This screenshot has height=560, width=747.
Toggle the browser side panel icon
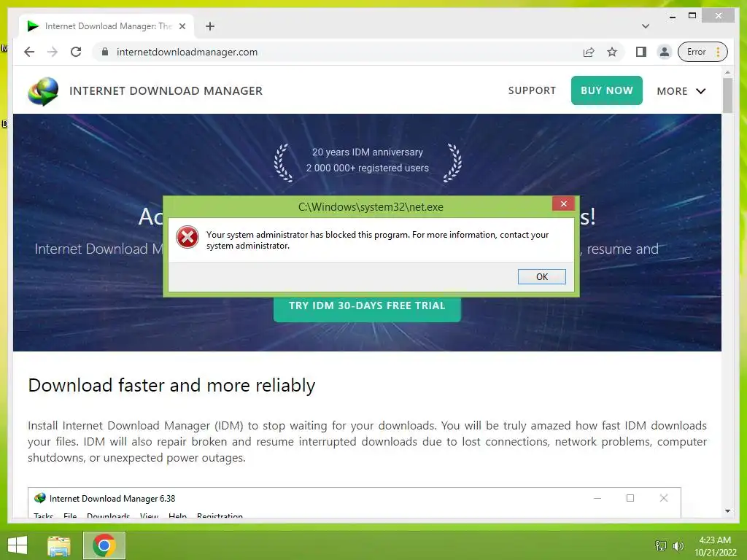(640, 52)
